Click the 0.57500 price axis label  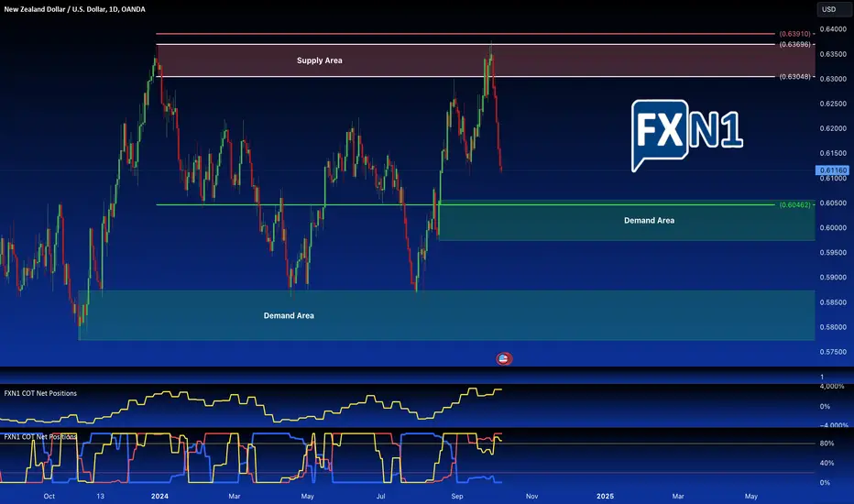(833, 352)
